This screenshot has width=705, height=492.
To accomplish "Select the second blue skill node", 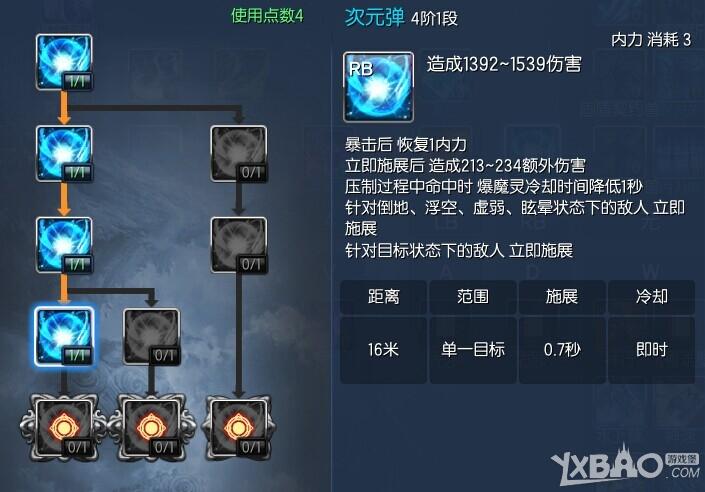I will (x=64, y=154).
